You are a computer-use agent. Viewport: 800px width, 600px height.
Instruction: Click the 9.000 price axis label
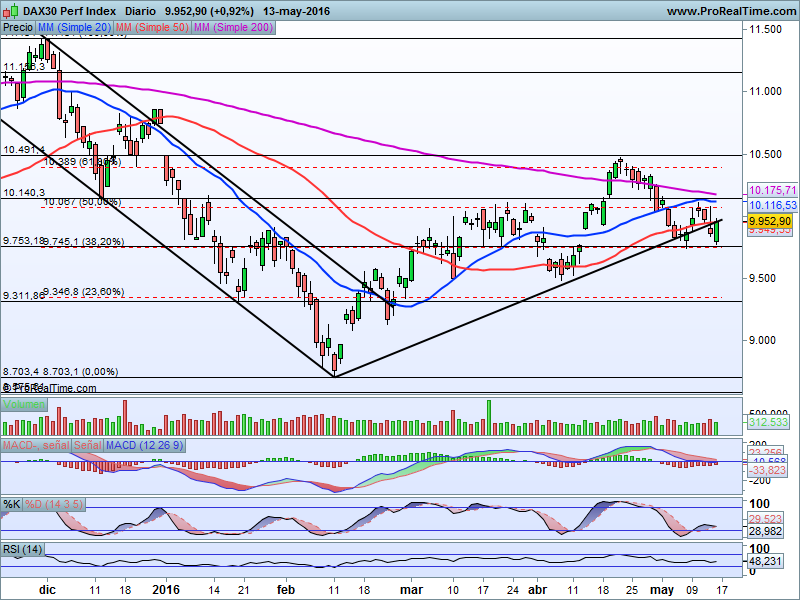(762, 340)
